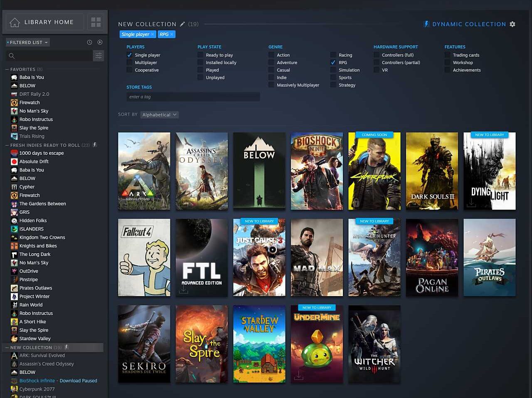Switch to grid collections view icon

tap(96, 22)
